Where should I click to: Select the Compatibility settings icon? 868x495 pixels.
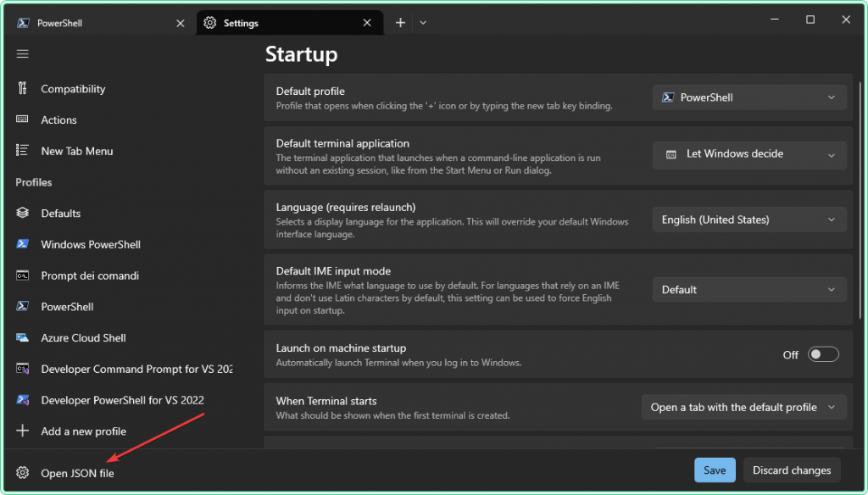(20, 88)
